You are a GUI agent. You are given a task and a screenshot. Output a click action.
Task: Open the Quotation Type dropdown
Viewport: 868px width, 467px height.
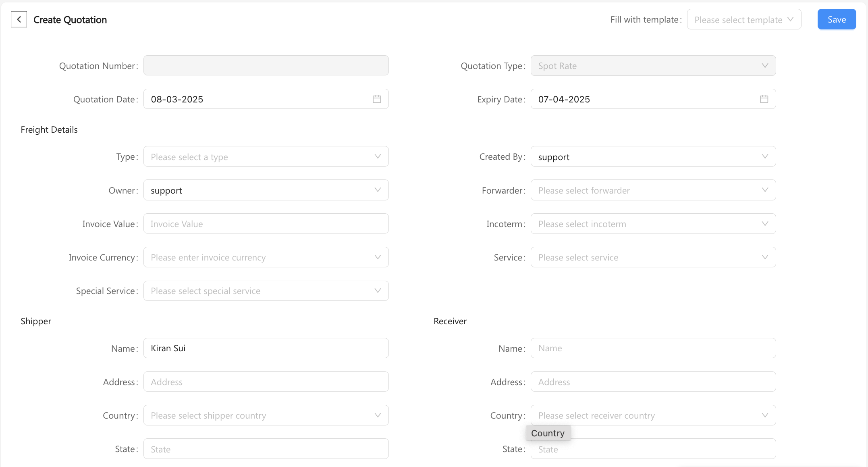tap(653, 66)
